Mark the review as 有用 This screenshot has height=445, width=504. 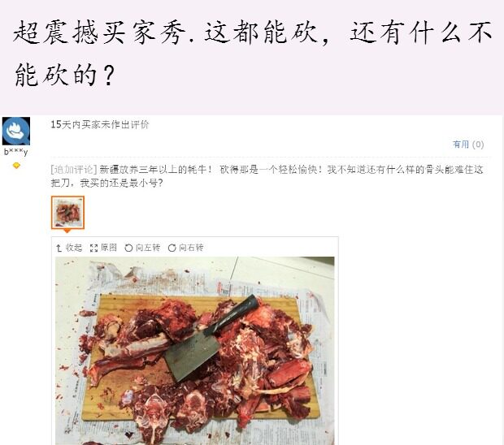pyautogui.click(x=461, y=145)
